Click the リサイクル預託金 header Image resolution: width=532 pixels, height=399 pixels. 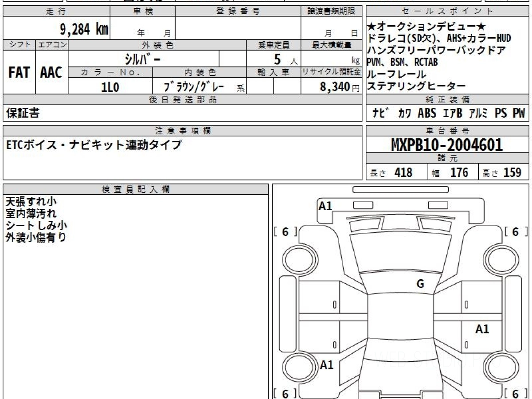click(x=331, y=72)
